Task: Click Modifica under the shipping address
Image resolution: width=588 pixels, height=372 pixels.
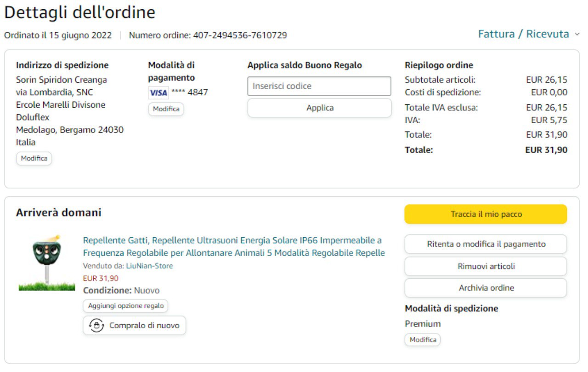Action: (x=34, y=158)
